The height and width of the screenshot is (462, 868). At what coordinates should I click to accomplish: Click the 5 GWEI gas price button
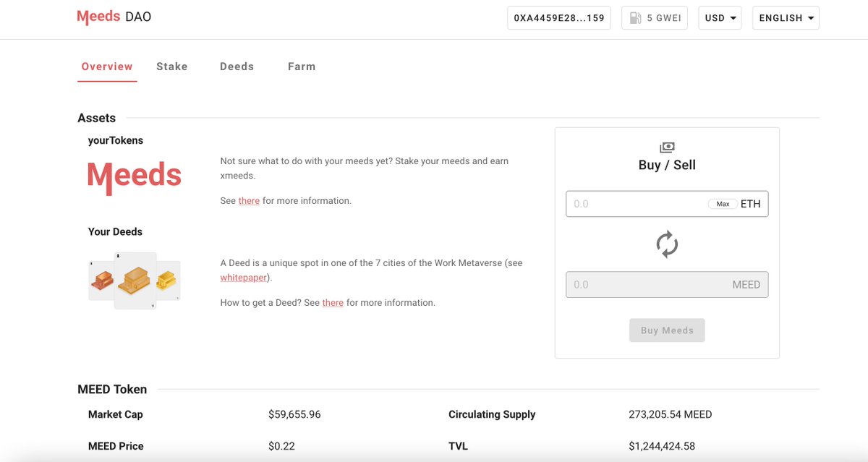[x=655, y=18]
